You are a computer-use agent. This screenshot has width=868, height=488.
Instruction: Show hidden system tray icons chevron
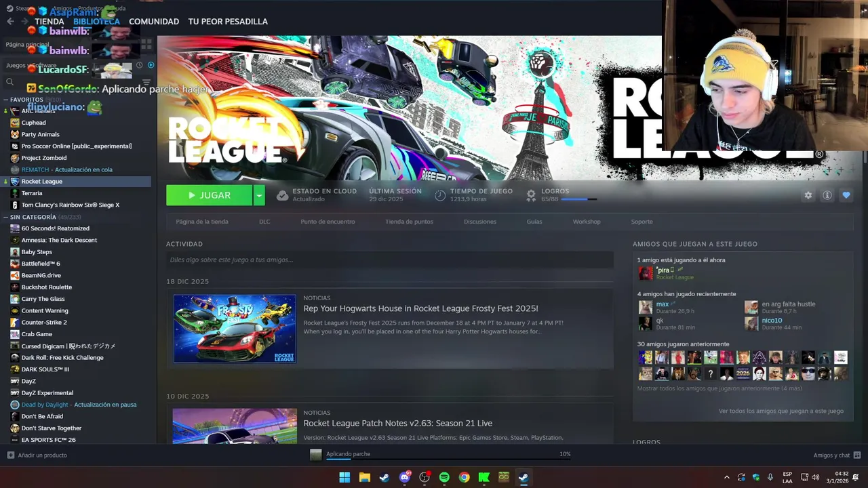pyautogui.click(x=727, y=477)
